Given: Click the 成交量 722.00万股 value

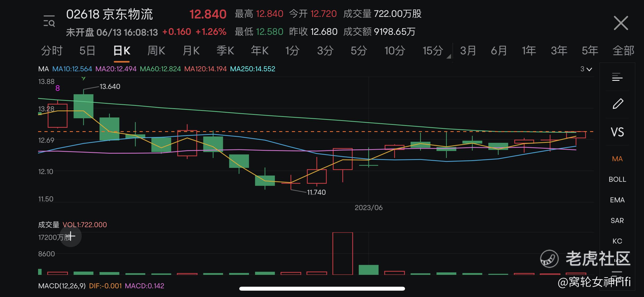Looking at the screenshot, I should coord(382,14).
